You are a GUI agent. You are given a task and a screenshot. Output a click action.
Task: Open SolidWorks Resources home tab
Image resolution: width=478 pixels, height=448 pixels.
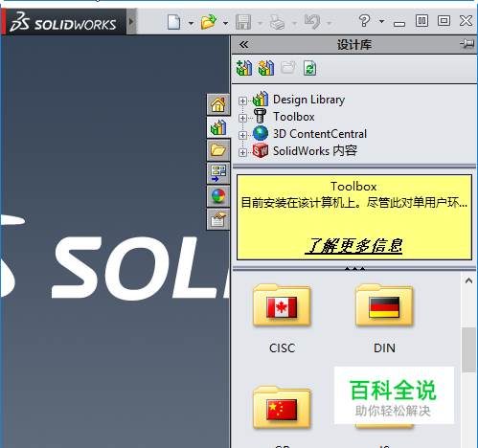[218, 104]
